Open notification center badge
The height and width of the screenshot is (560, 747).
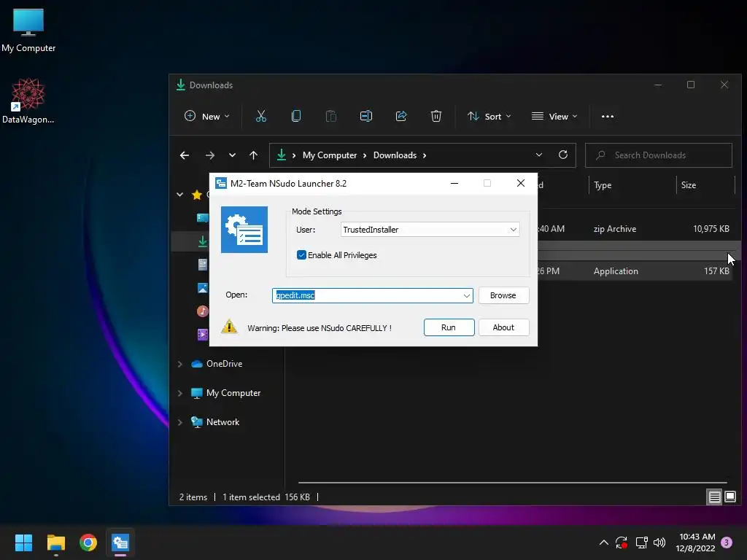pos(727,542)
